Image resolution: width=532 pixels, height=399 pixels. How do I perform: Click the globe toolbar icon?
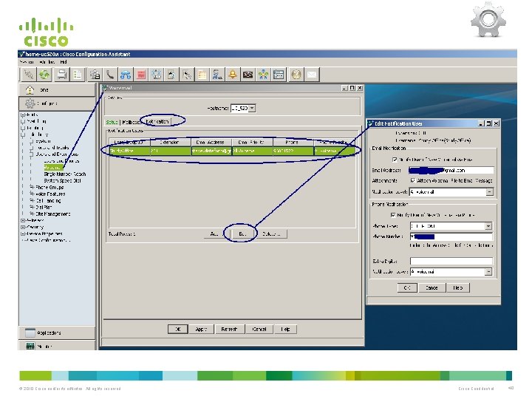pyautogui.click(x=296, y=75)
